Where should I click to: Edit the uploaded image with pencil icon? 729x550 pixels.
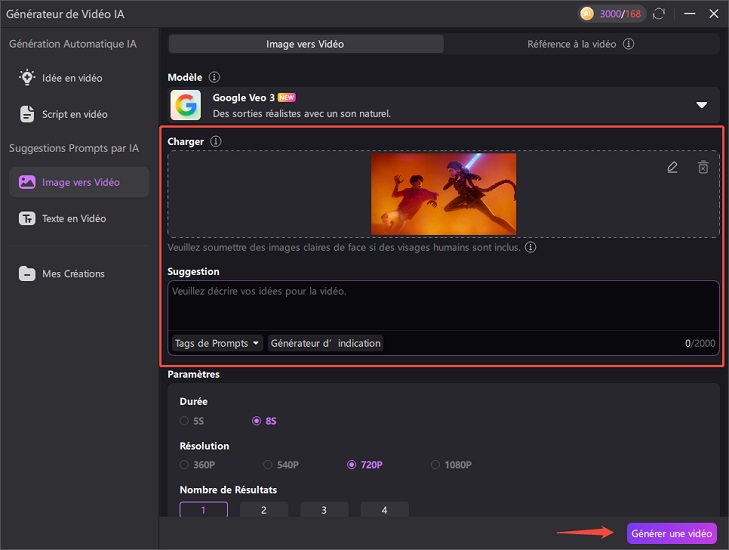pos(672,167)
